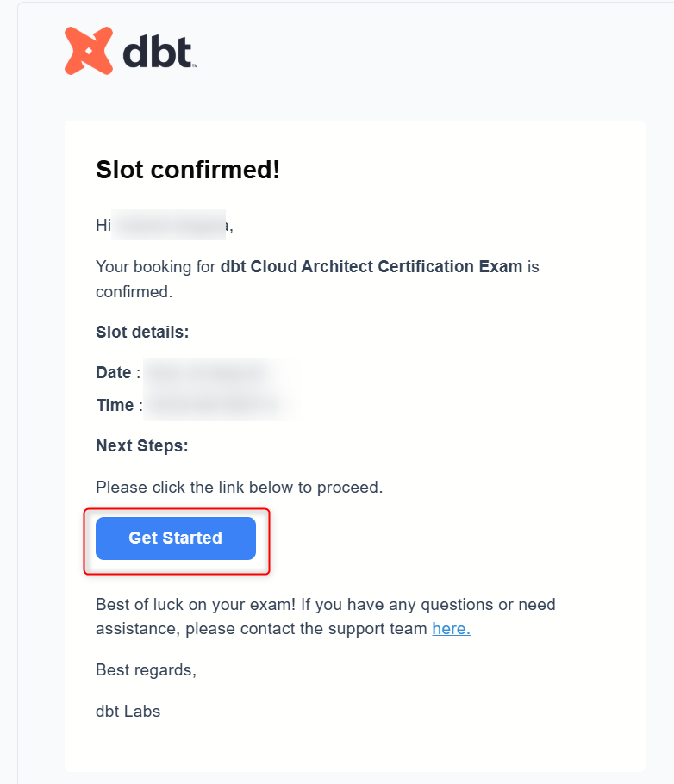Click the 'Next Steps:' heading
This screenshot has height=784, width=674.
[x=142, y=445]
